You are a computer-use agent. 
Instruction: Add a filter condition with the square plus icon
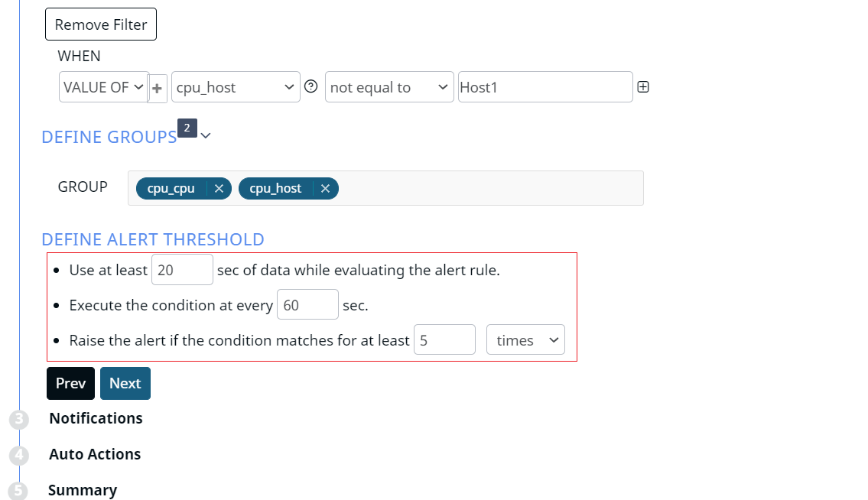coord(642,87)
